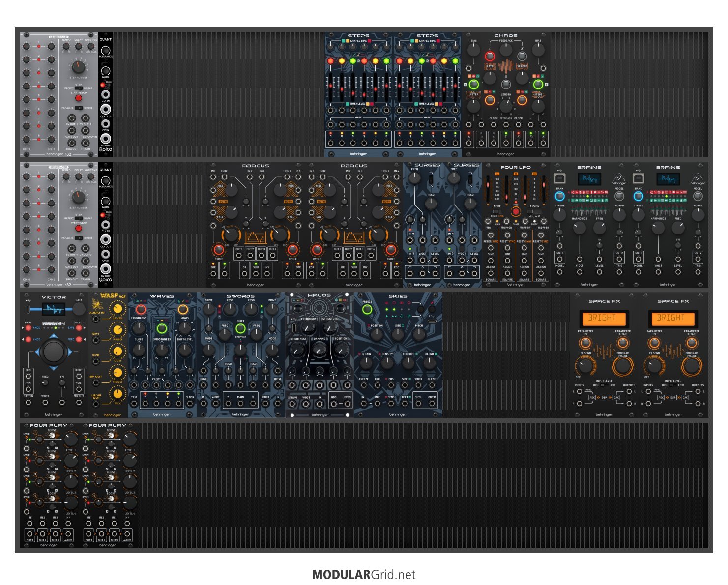This screenshot has height=585, width=728.
Task: Click the LP/HP Out jack on Wasp VCF
Action: coord(96,404)
